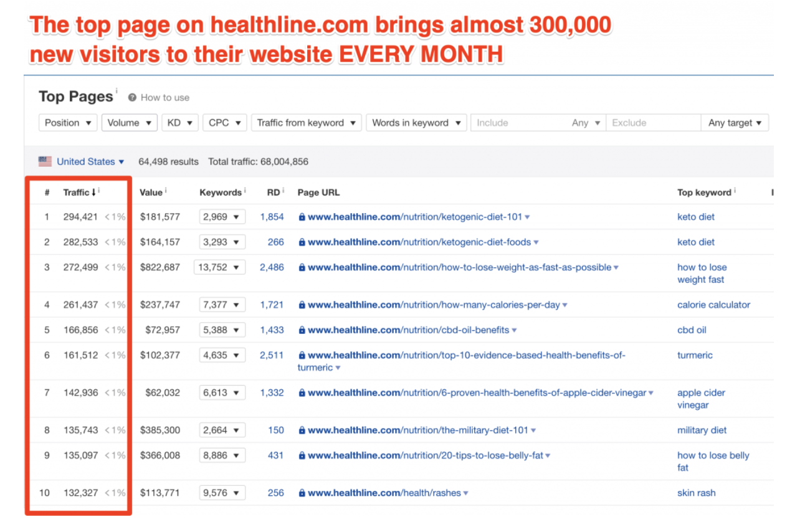Open Words in keyword dropdown

416,123
